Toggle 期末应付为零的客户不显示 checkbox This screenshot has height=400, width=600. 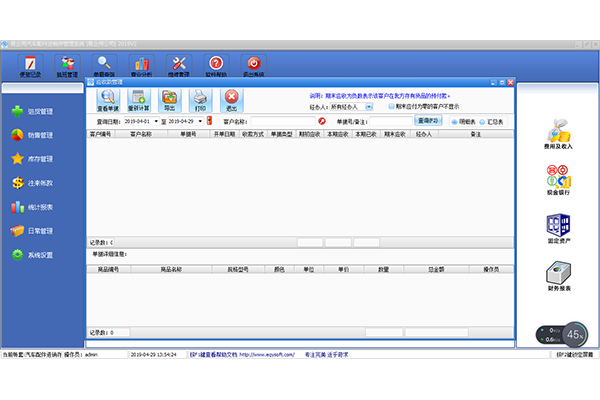point(391,106)
